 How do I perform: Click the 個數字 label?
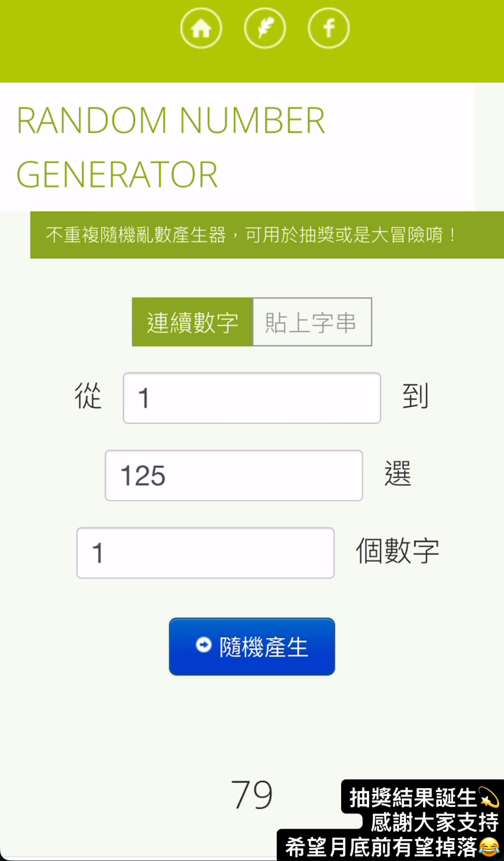(397, 551)
